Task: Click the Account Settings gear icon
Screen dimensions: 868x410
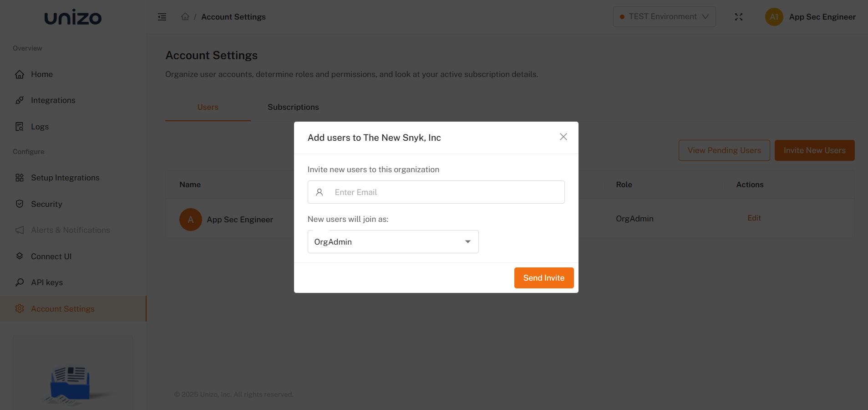Action: click(20, 309)
